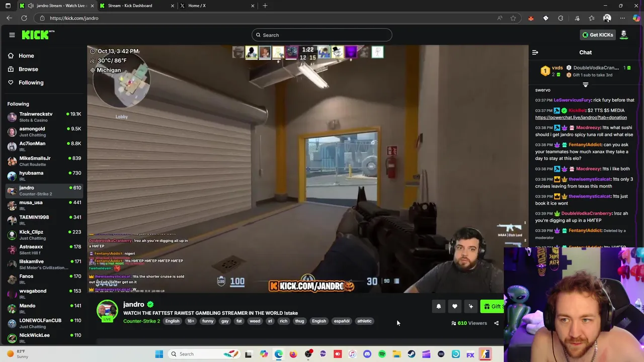
Task: Select Mando in the following list
Action: (44, 308)
